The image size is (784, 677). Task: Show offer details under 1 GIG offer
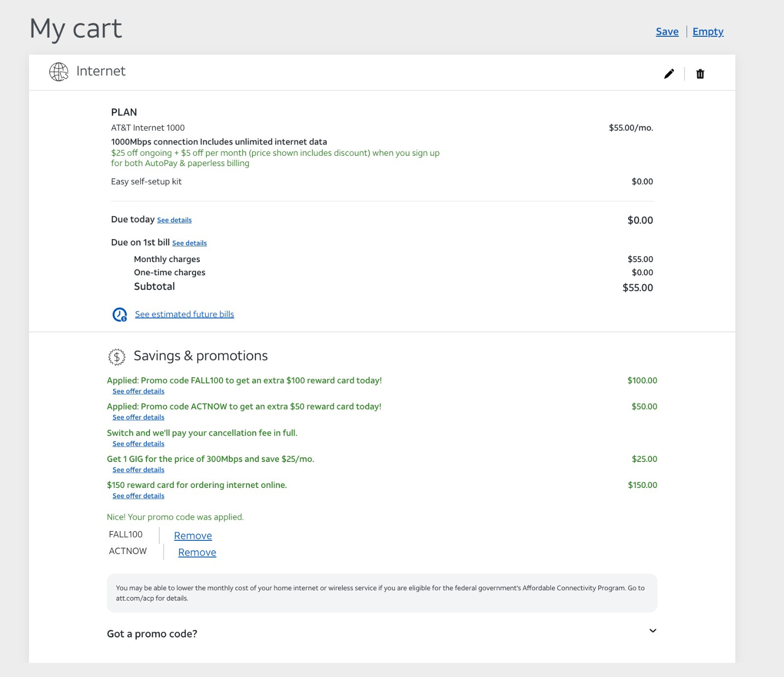pyautogui.click(x=138, y=470)
